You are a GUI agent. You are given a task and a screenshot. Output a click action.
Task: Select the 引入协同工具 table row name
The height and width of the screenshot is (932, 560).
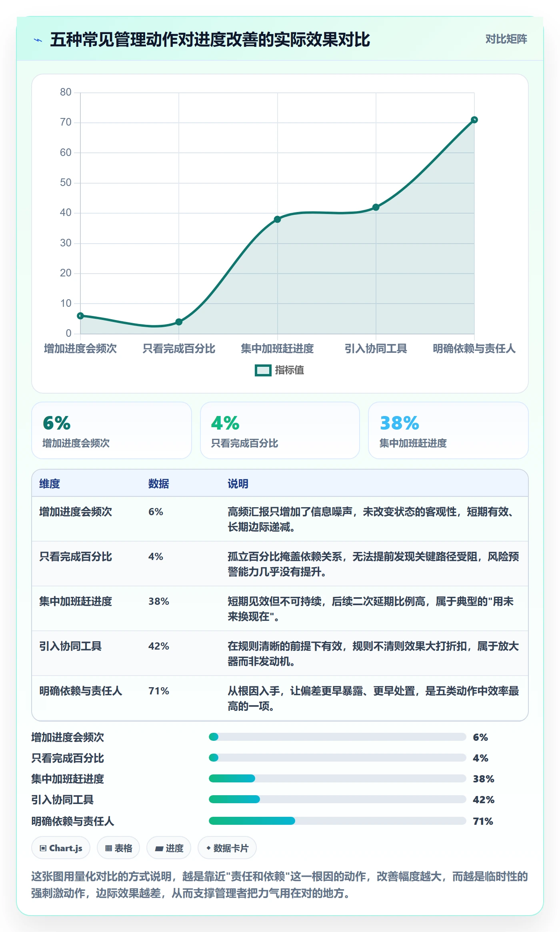[x=70, y=646]
